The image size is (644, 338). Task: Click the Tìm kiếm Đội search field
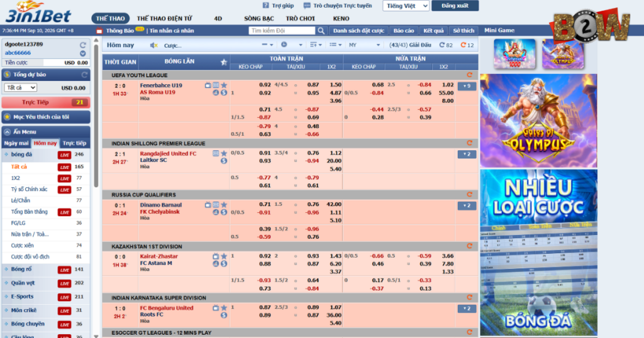point(282,31)
